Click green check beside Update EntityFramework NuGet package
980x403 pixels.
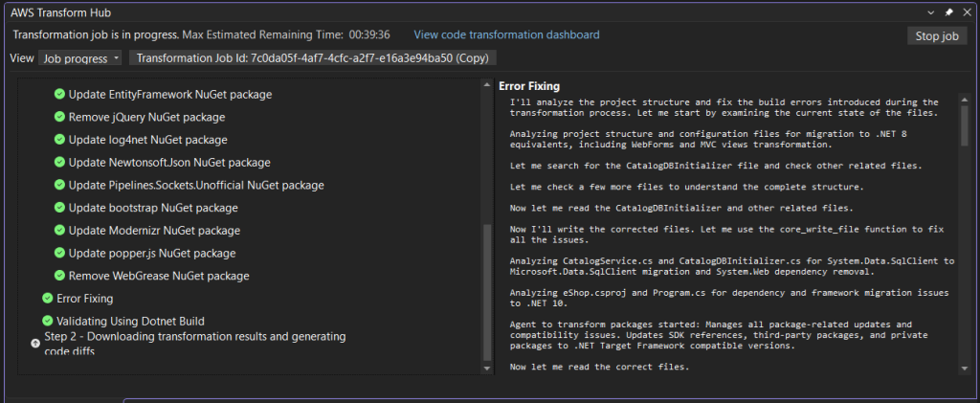tap(60, 95)
